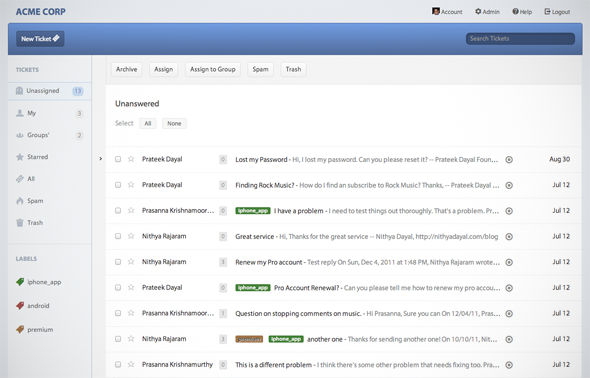Image resolution: width=590 pixels, height=378 pixels.
Task: Star the Pro Account Renewal ticket
Action: click(131, 287)
